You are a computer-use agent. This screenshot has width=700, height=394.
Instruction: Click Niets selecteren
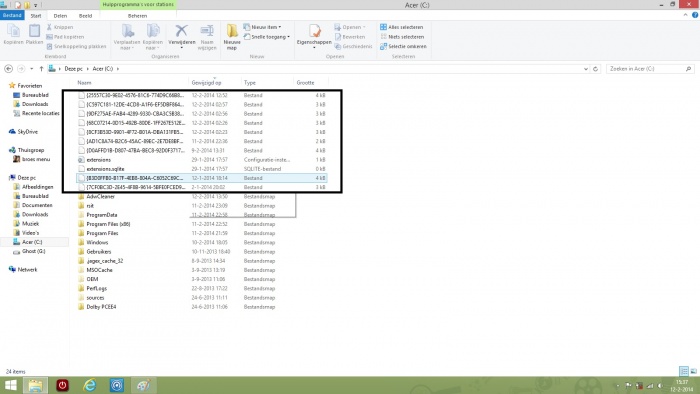(402, 37)
